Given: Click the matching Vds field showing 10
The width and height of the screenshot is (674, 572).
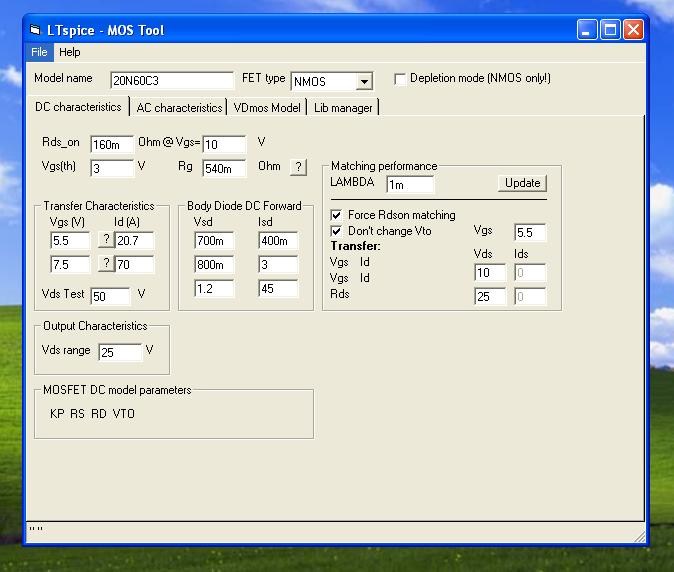Looking at the screenshot, I should tap(490, 272).
